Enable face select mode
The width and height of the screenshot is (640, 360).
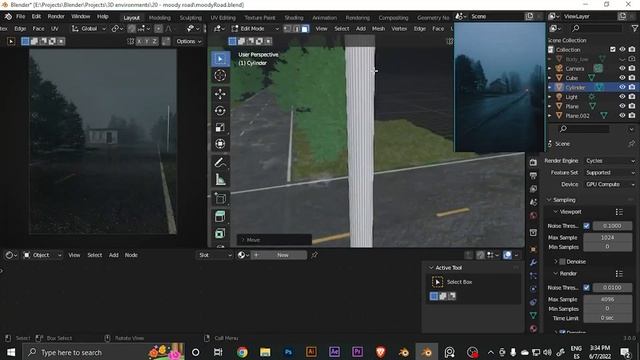(x=305, y=29)
